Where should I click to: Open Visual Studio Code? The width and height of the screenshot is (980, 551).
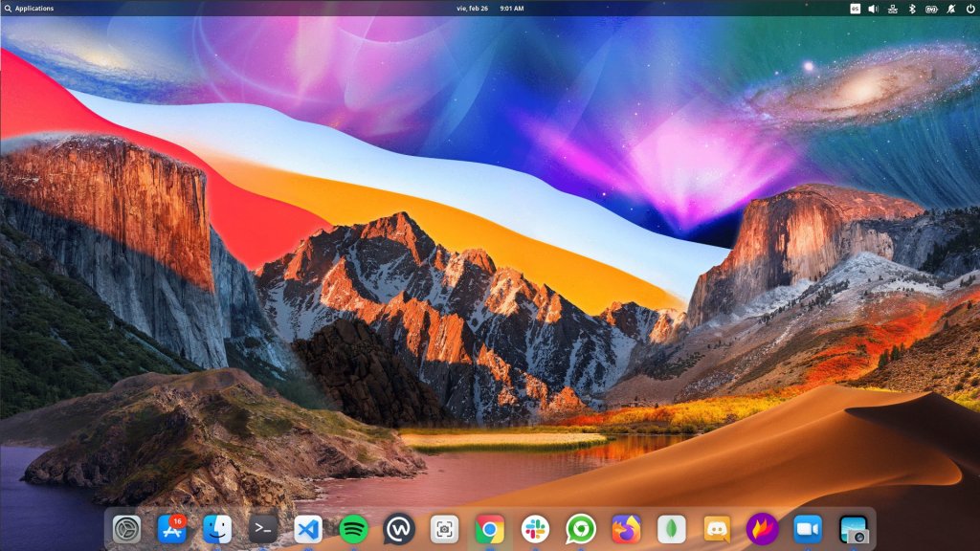coord(308,529)
